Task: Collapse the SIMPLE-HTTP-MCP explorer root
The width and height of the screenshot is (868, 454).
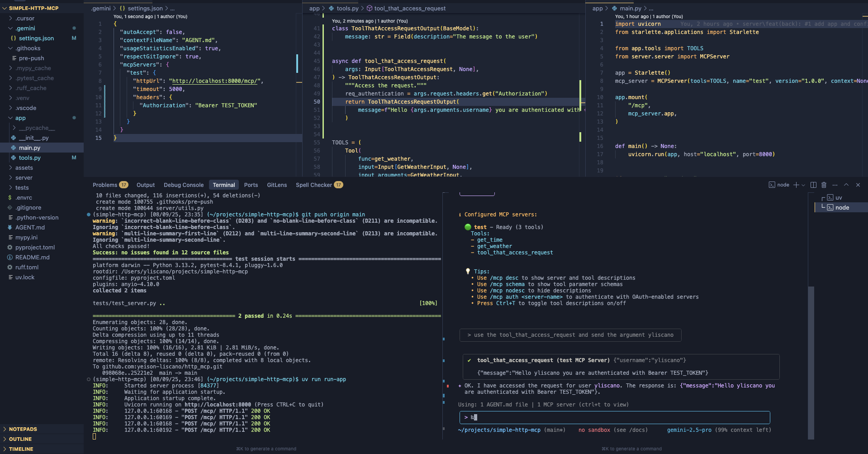Action: (x=34, y=8)
